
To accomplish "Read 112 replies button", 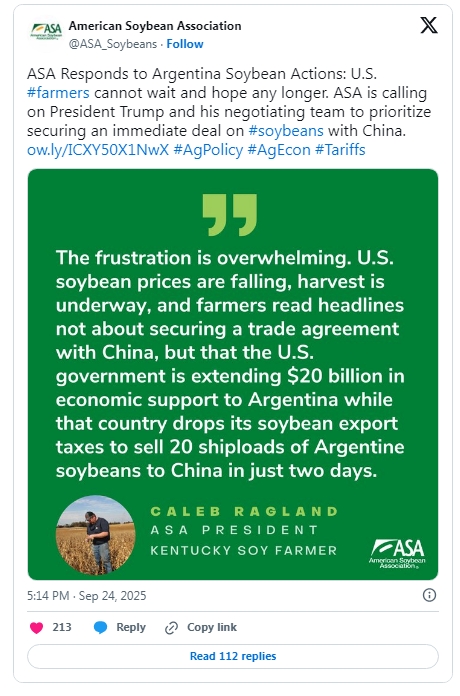I will [x=233, y=656].
